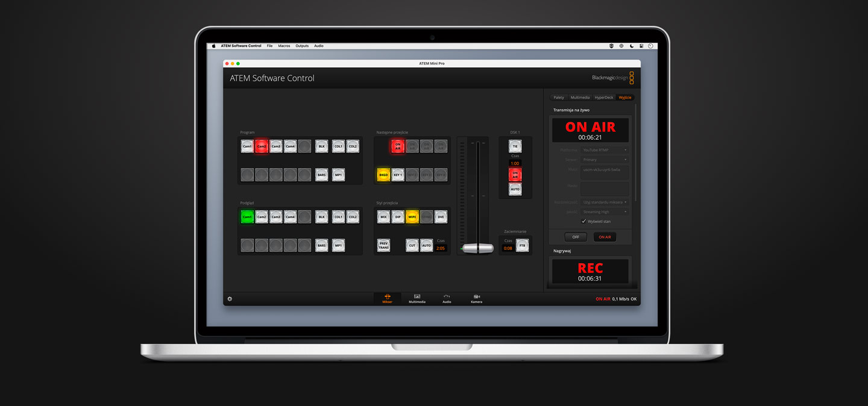Toggle the BKGD next transition button
The width and height of the screenshot is (868, 406).
(x=383, y=175)
